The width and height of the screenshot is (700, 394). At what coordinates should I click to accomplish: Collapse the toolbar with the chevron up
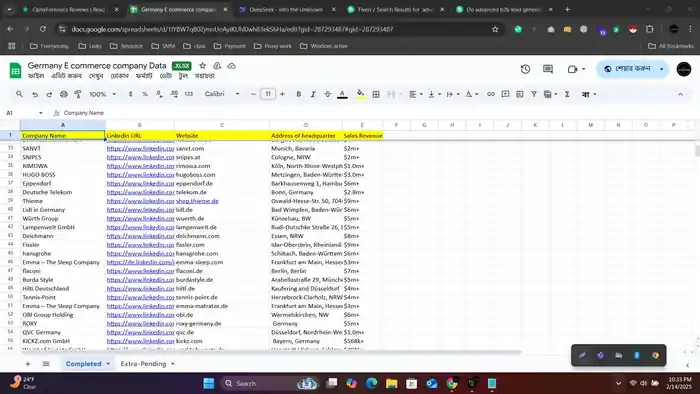pos(680,94)
